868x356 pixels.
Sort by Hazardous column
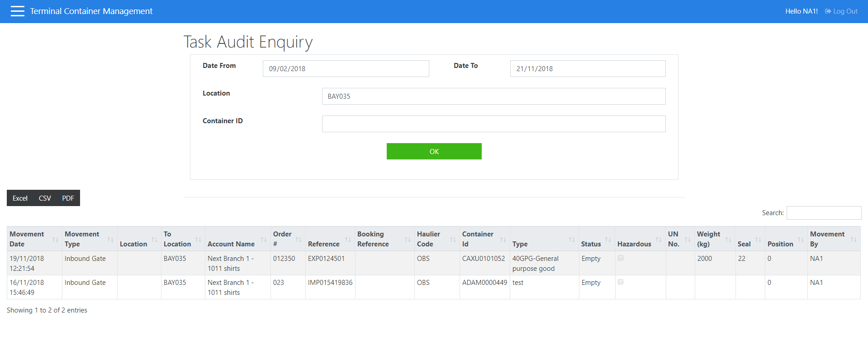click(640, 239)
